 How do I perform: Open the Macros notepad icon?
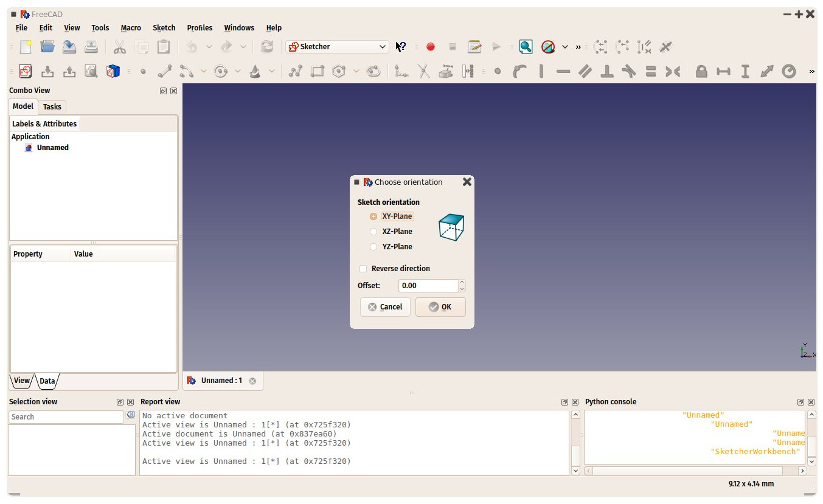(x=474, y=47)
